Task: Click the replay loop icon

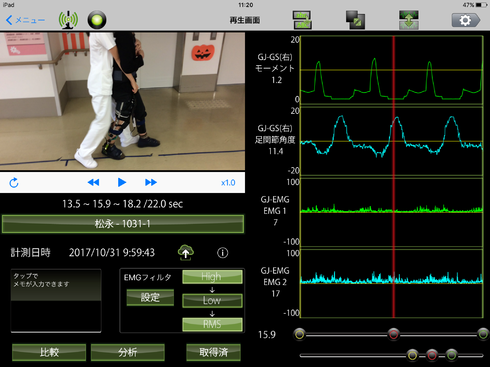Action: tap(14, 183)
